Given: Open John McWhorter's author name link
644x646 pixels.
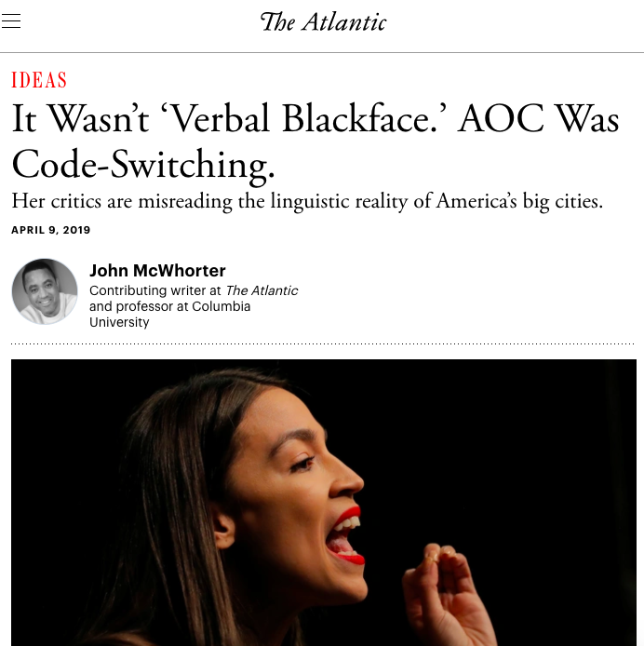Looking at the screenshot, I should click(157, 271).
